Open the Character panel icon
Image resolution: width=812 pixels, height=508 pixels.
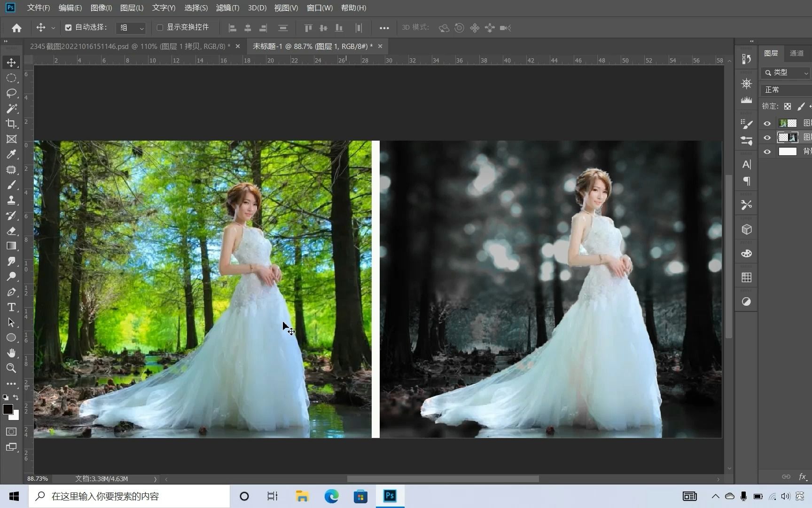point(746,165)
